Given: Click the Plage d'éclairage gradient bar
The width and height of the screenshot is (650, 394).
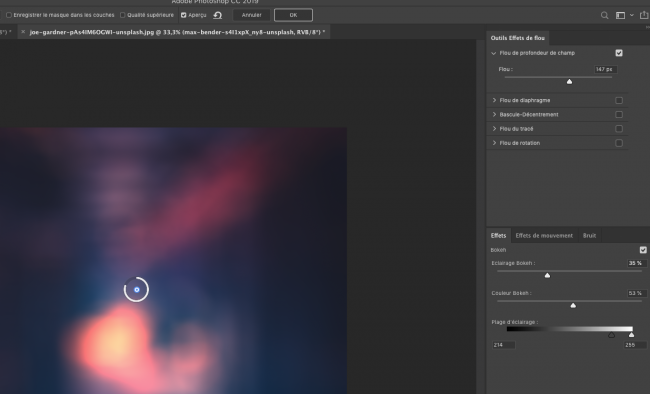Looking at the screenshot, I should click(570, 329).
